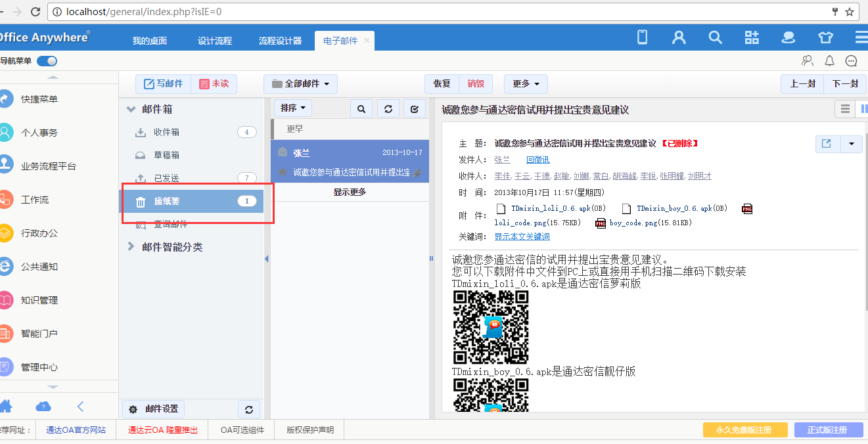Click select-all check icon in mail list
Screen dimensions: 868x444
pyautogui.click(x=415, y=109)
